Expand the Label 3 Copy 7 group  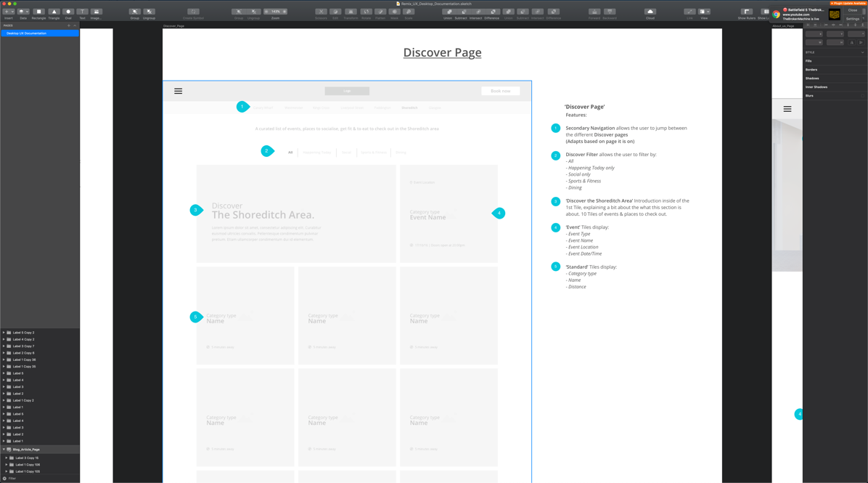coord(4,346)
